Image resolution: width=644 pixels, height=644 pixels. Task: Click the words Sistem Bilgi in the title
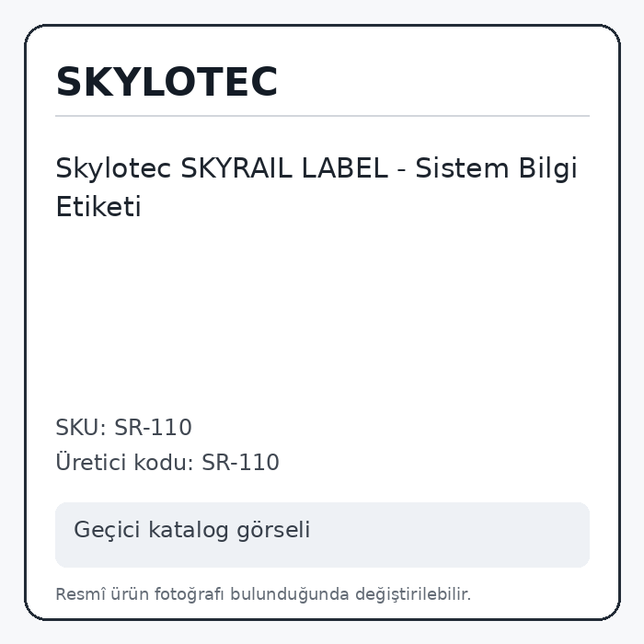(x=497, y=168)
